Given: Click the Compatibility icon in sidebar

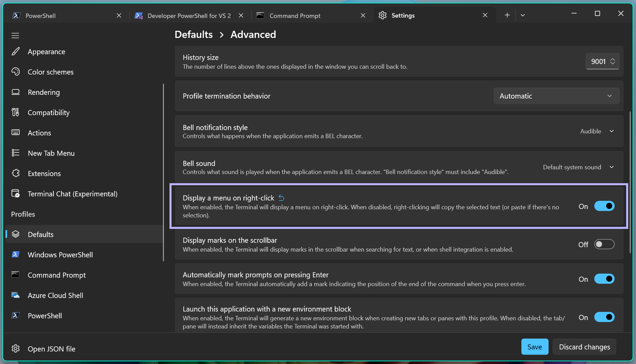Looking at the screenshot, I should coord(16,112).
